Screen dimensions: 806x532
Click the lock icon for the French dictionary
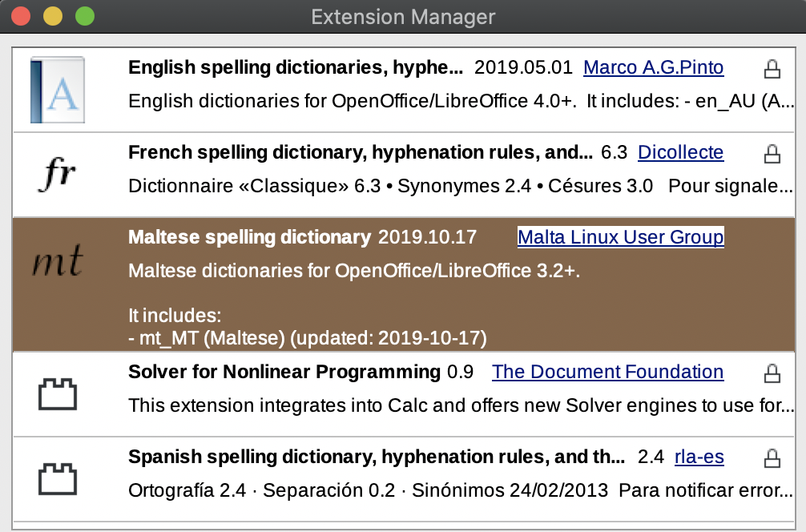(x=774, y=155)
